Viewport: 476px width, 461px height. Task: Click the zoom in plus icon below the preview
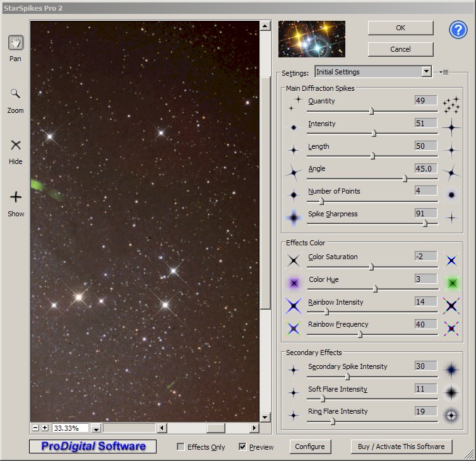(45, 428)
